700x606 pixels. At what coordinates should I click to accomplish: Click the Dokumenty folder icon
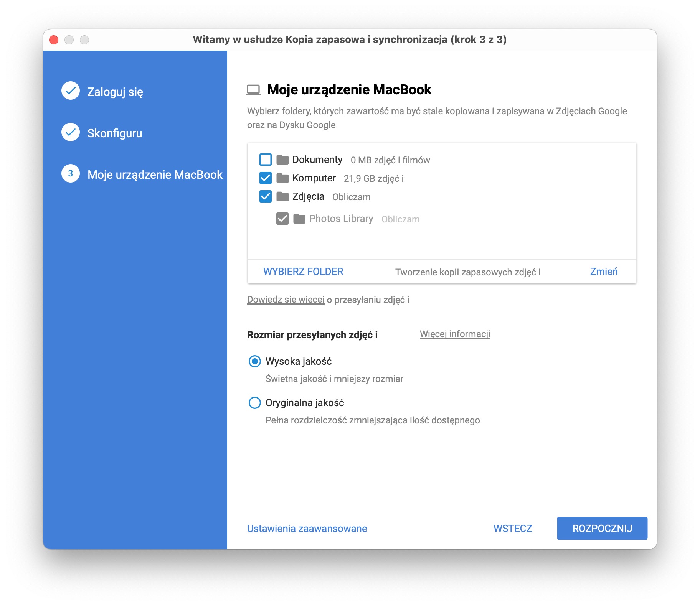[282, 159]
